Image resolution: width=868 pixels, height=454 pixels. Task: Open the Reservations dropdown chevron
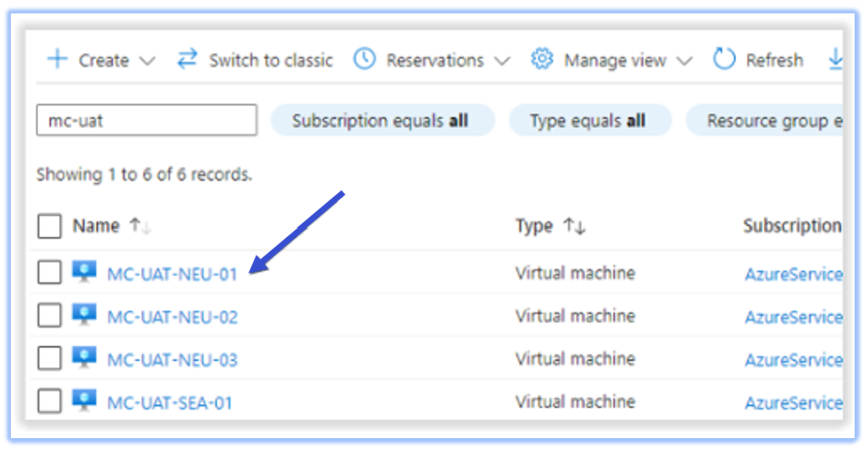pos(502,61)
